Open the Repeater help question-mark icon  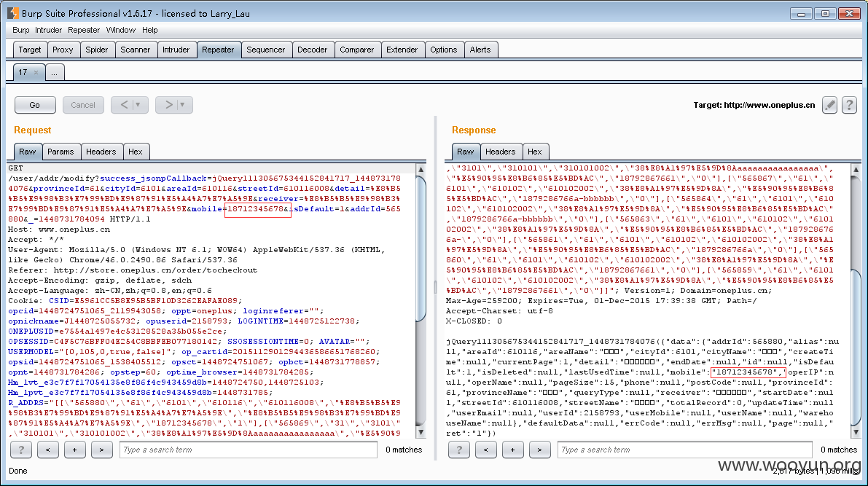click(x=849, y=105)
